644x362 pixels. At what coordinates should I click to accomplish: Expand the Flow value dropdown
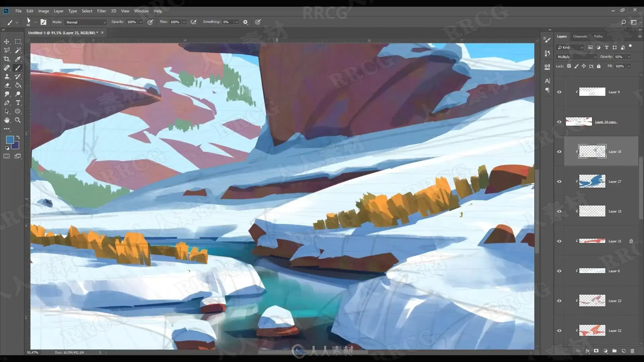pyautogui.click(x=184, y=22)
